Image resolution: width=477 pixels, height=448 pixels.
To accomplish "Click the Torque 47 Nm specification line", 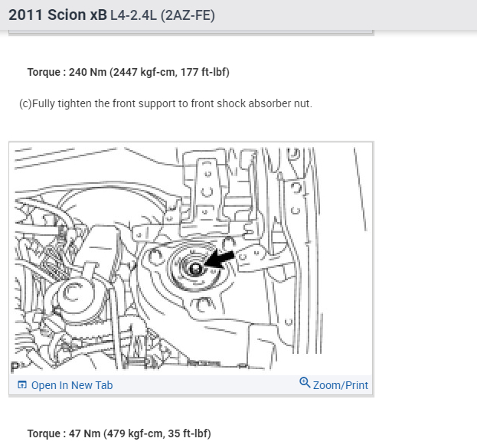I will click(119, 433).
